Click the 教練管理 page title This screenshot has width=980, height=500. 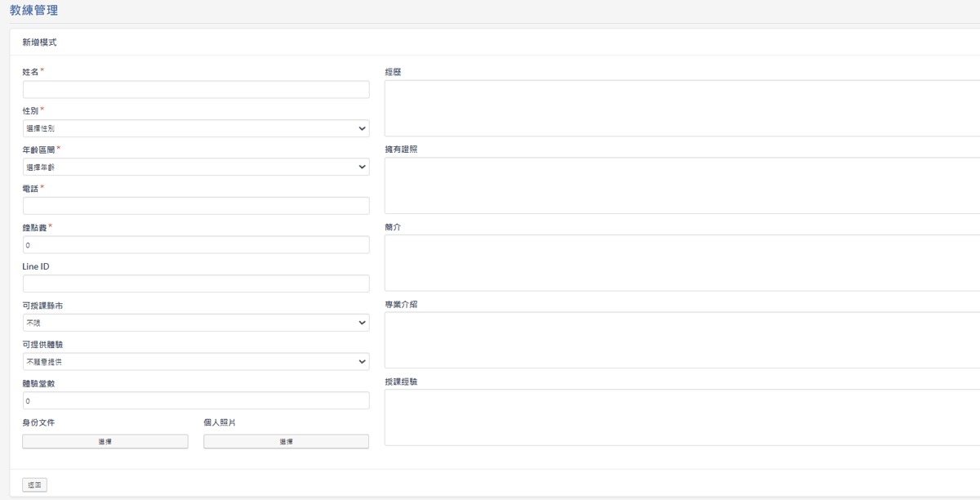coord(33,11)
